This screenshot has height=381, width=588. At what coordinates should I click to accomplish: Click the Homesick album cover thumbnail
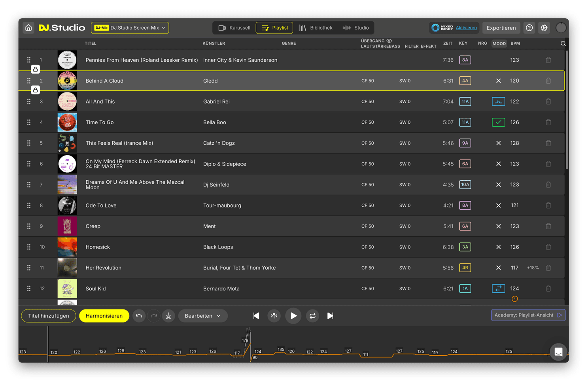click(x=67, y=247)
